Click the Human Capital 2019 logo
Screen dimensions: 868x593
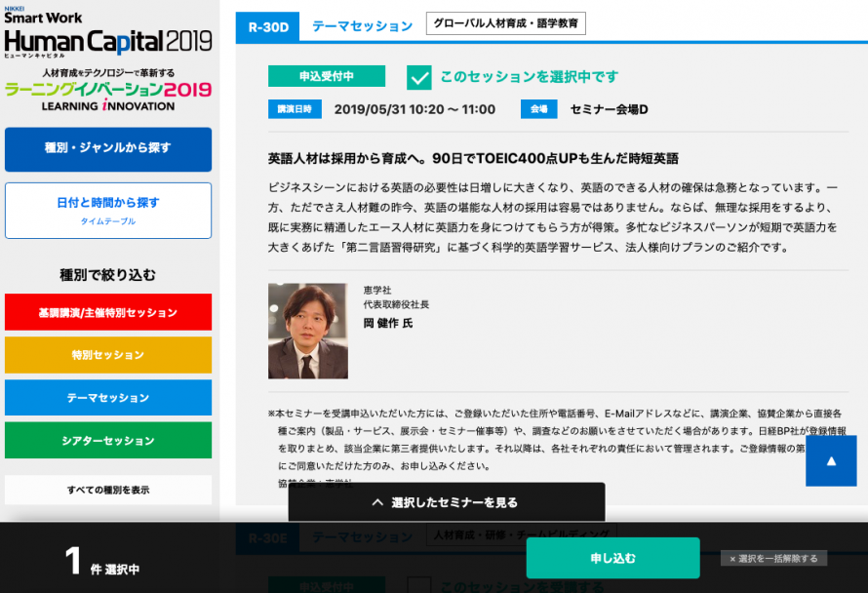108,32
